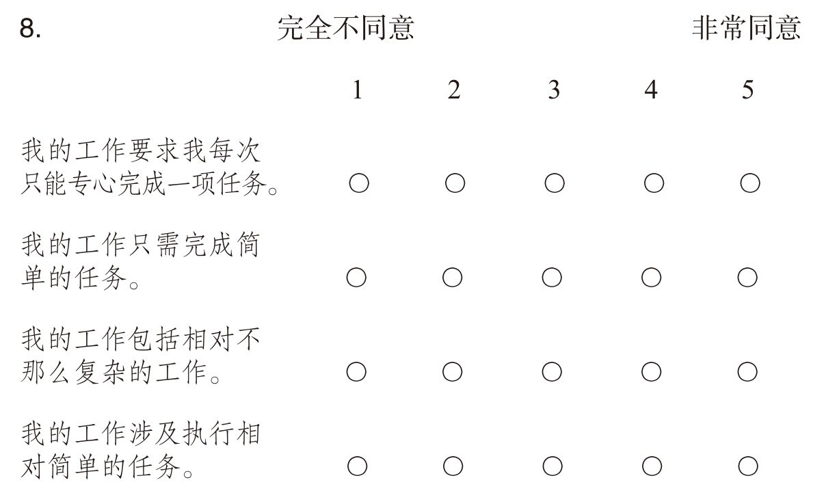826x504 pixels.
Task: Choose 3 for 只需完成简单的任务
Action: (552, 278)
